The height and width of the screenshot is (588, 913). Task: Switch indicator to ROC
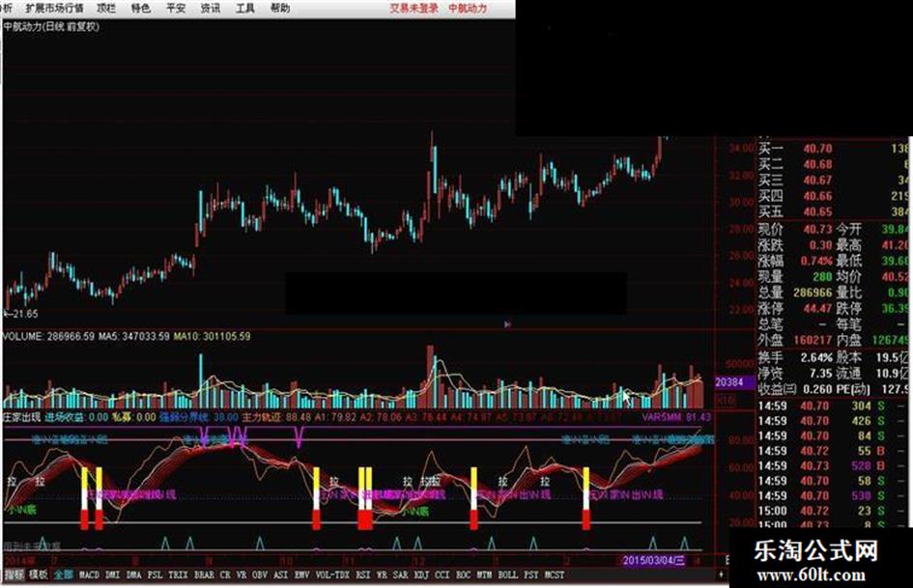[464, 574]
